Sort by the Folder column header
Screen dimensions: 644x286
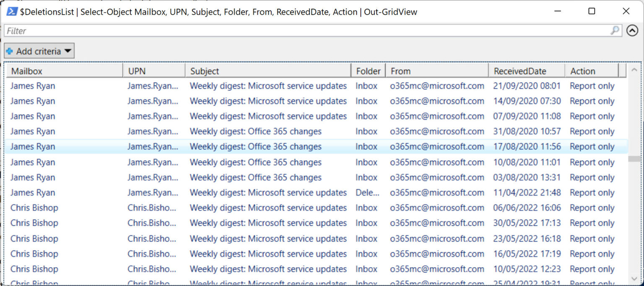click(367, 70)
